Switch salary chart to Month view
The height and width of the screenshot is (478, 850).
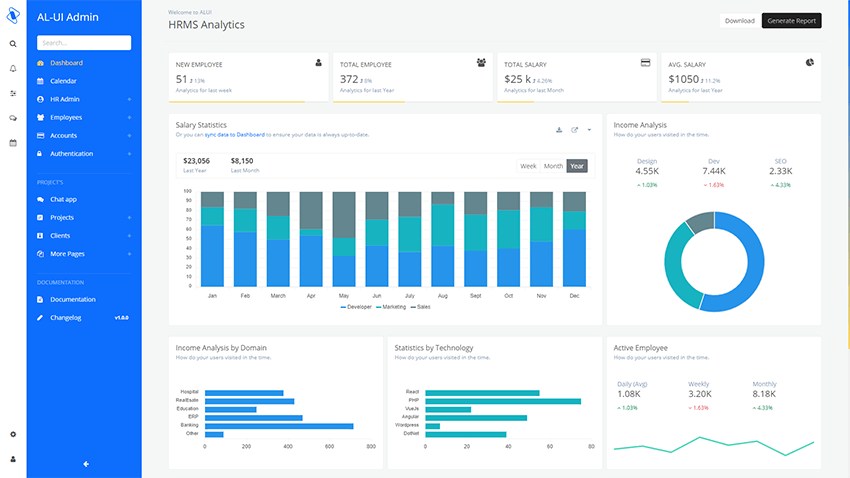click(553, 166)
